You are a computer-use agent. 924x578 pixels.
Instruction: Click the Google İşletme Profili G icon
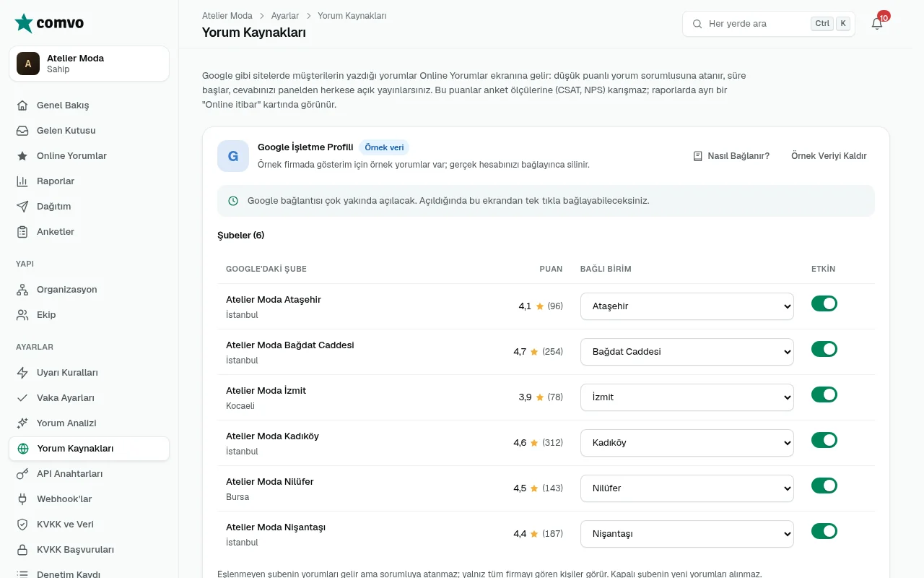pyautogui.click(x=233, y=156)
